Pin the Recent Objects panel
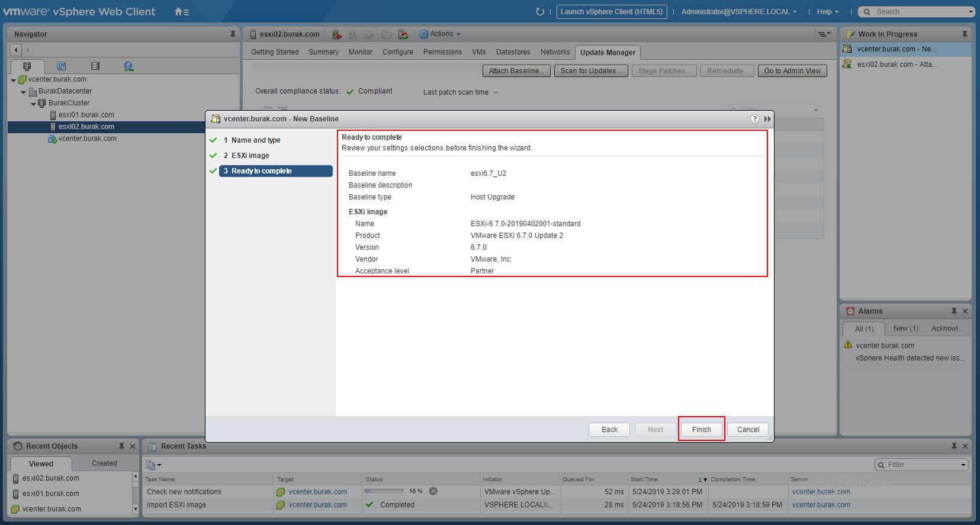The height and width of the screenshot is (525, 980). point(121,446)
